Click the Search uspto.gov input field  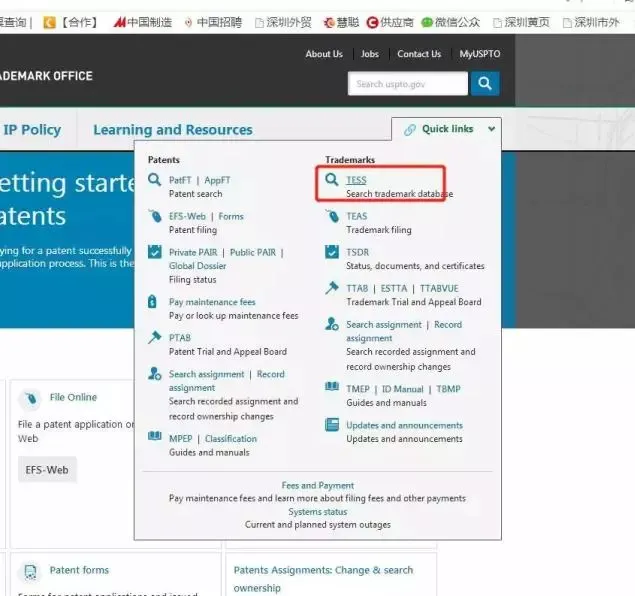point(408,84)
